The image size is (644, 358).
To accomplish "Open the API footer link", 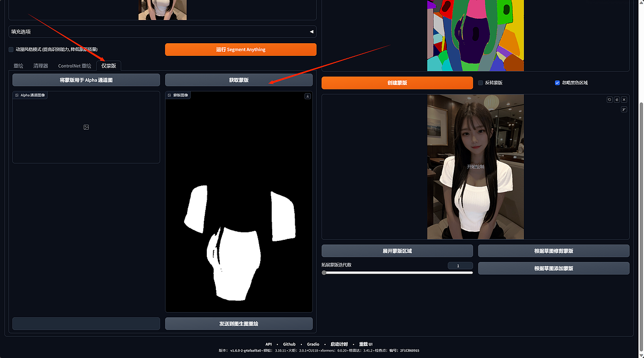I will click(x=269, y=344).
